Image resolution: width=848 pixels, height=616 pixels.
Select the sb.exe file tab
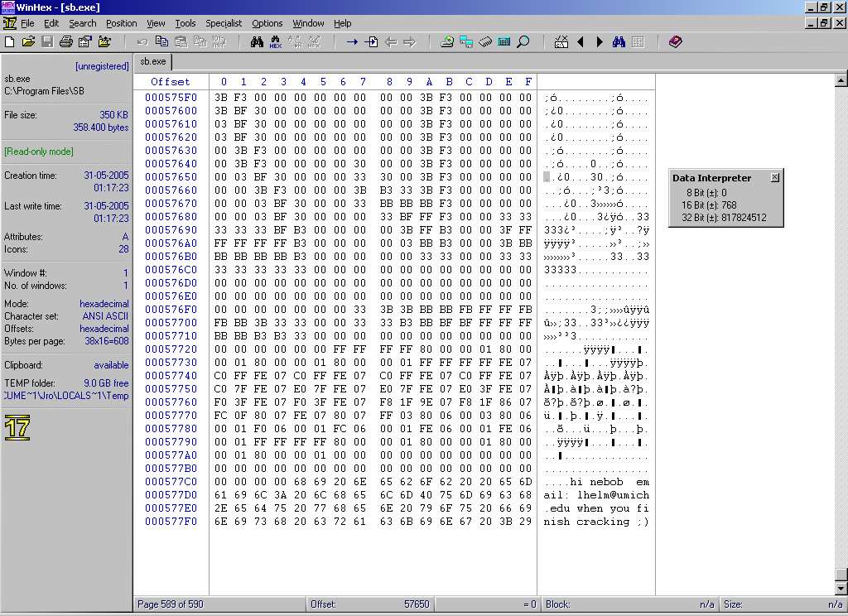(153, 61)
